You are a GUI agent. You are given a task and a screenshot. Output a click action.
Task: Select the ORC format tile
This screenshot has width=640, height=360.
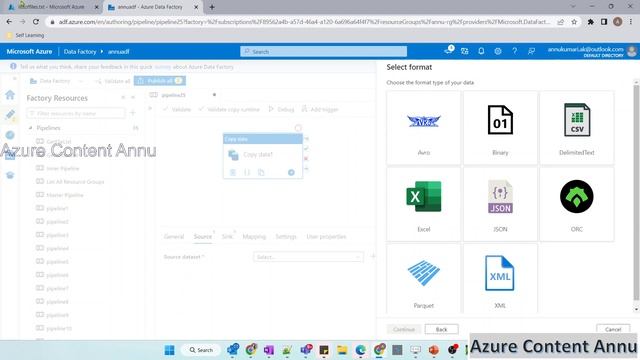point(576,204)
